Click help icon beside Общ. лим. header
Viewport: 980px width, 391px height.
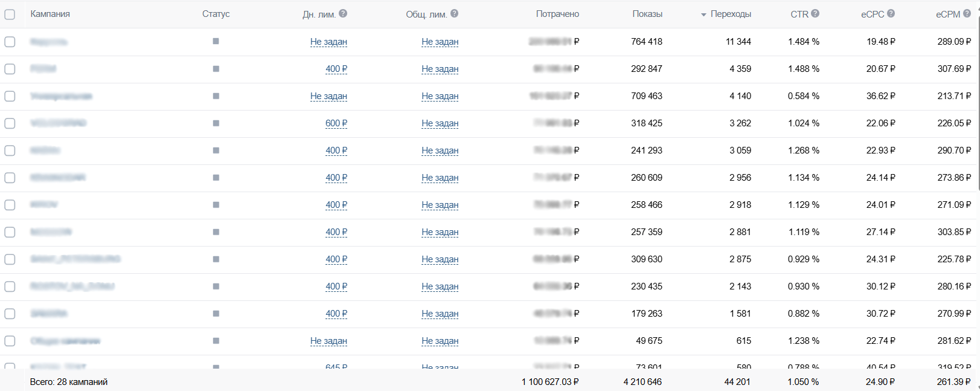coord(455,13)
